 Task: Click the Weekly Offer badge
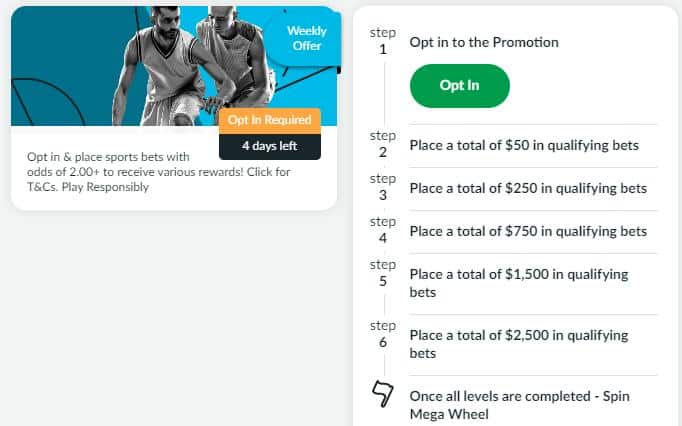tap(307, 38)
